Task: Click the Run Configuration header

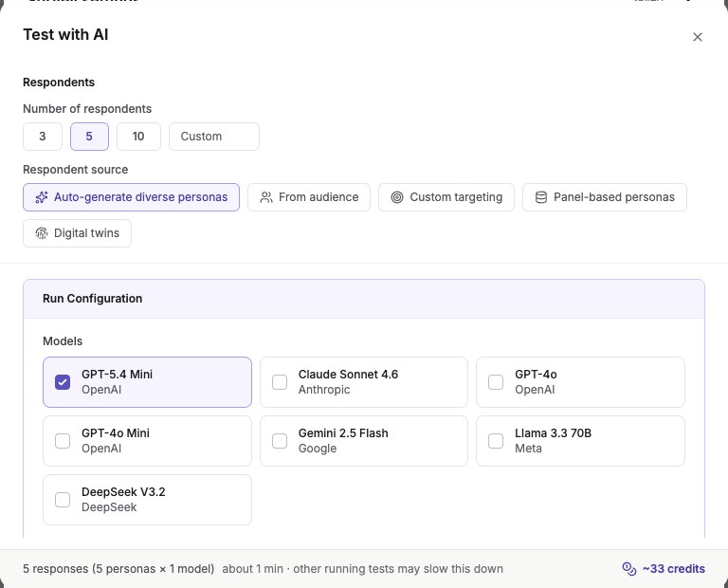Action: click(x=364, y=299)
